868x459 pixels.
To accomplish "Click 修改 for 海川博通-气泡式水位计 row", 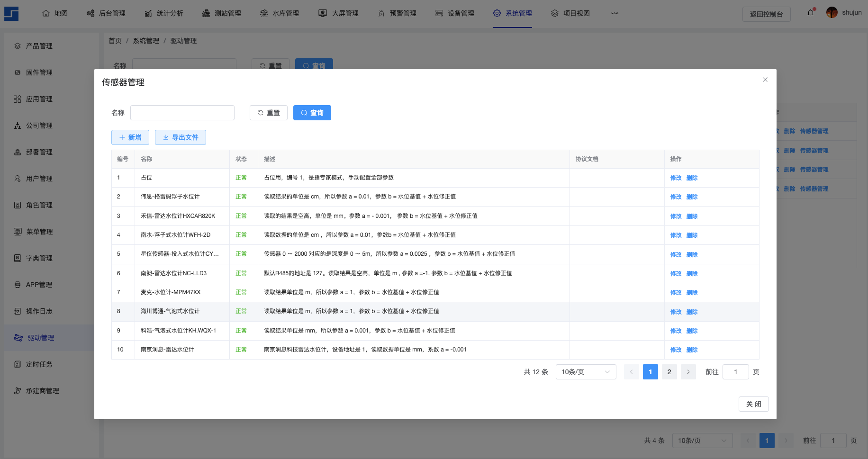I will point(676,312).
